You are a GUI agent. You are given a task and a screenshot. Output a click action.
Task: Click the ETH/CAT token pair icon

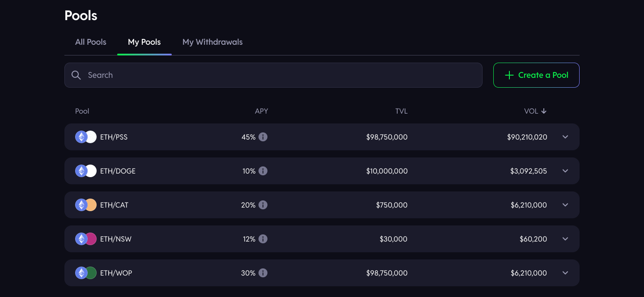pos(86,205)
